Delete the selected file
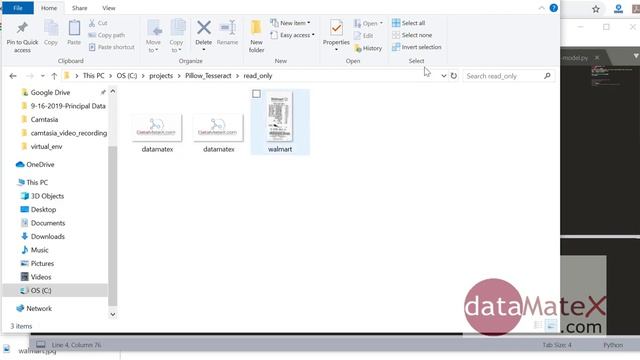The width and height of the screenshot is (640, 360). [203, 35]
